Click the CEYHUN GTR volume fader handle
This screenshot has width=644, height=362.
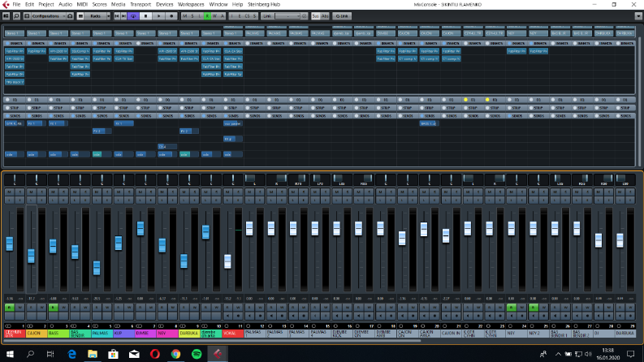(10, 243)
